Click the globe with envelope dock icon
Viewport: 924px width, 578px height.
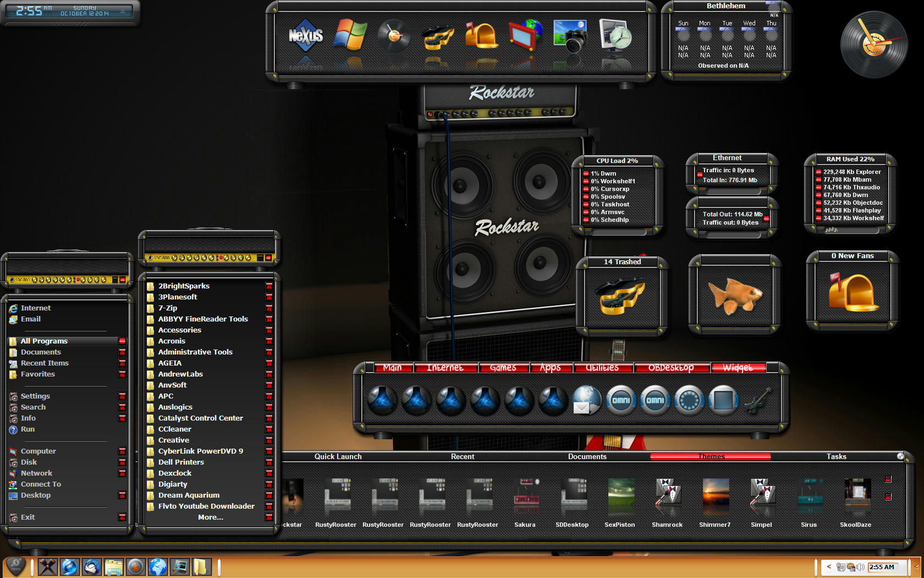[x=586, y=400]
